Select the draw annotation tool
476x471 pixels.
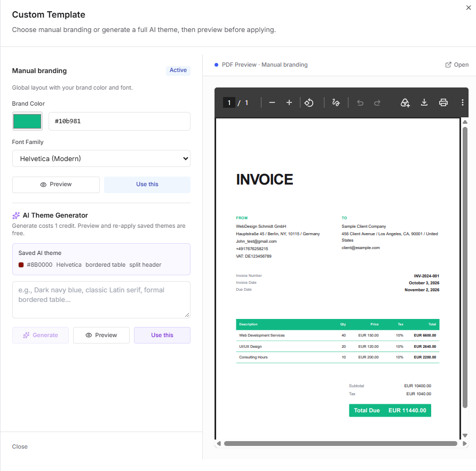[x=336, y=103]
